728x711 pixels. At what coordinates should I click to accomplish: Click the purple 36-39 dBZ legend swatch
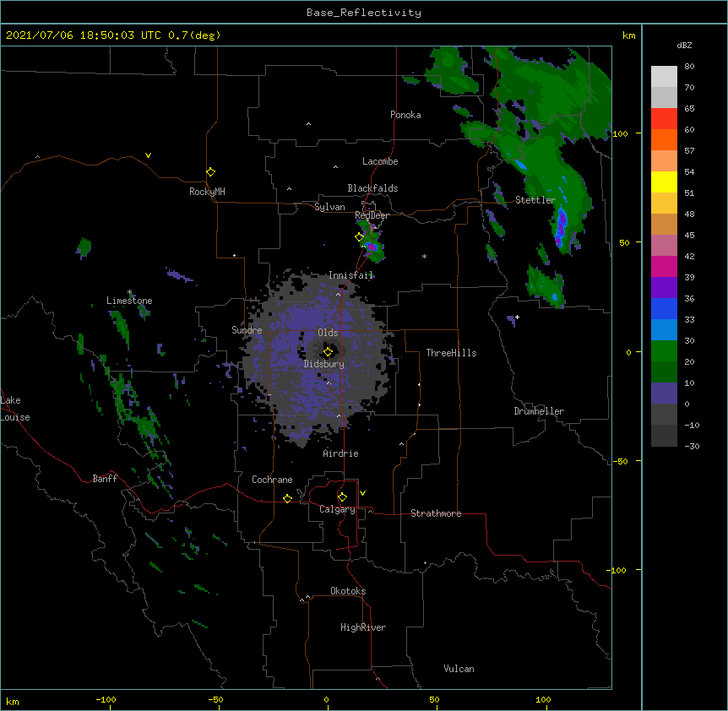(664, 288)
